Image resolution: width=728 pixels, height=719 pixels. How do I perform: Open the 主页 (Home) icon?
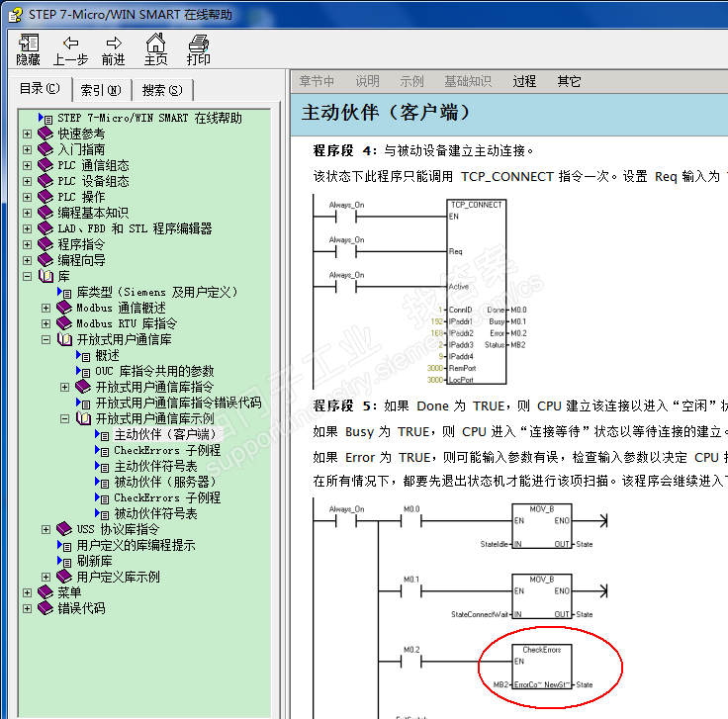point(155,43)
